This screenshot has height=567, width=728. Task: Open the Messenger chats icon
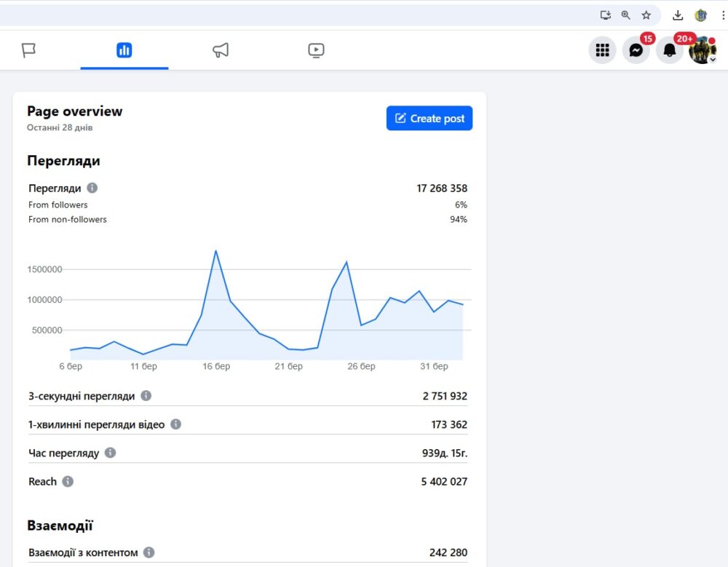(x=636, y=50)
